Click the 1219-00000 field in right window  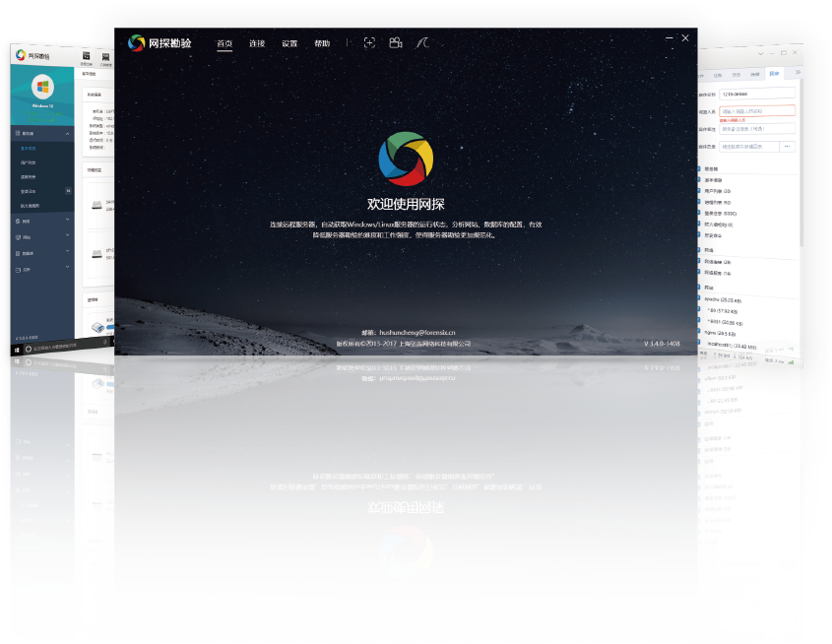click(757, 94)
